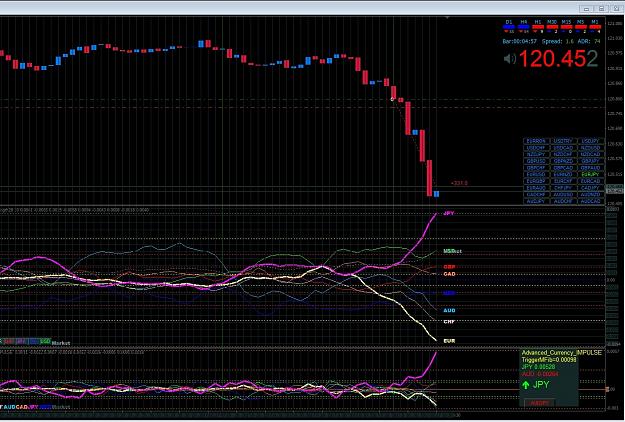Toggle the AUD label in lower impulse panel

(10, 407)
